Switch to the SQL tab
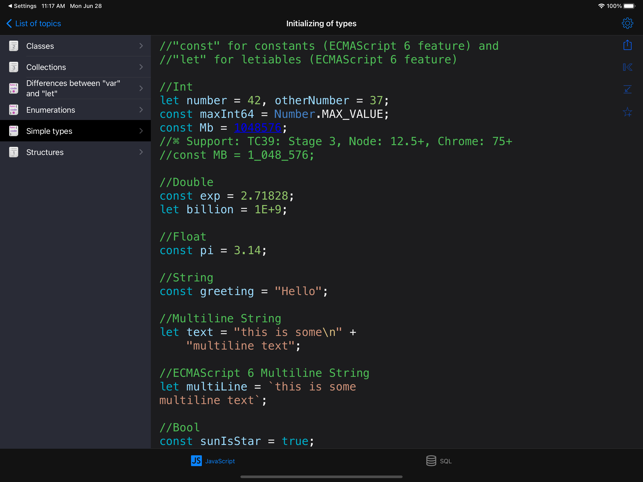 point(439,461)
